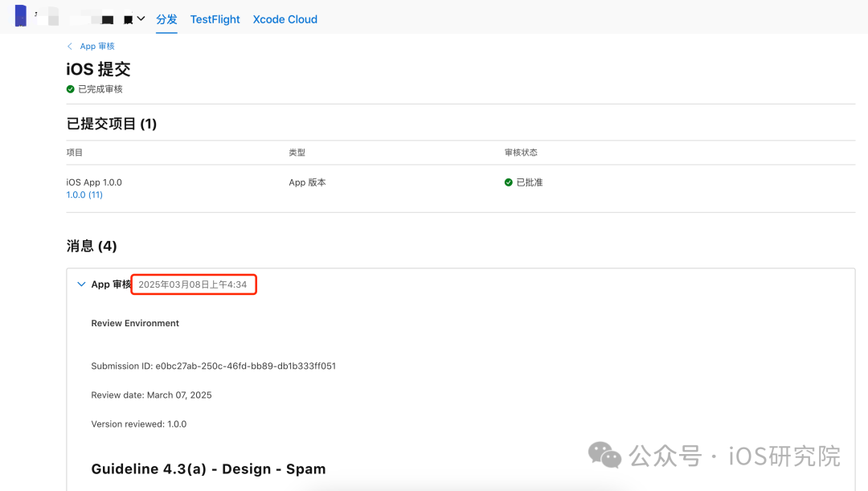Switch to the TestFlight tab
Viewport: 868px width, 491px height.
click(x=215, y=19)
